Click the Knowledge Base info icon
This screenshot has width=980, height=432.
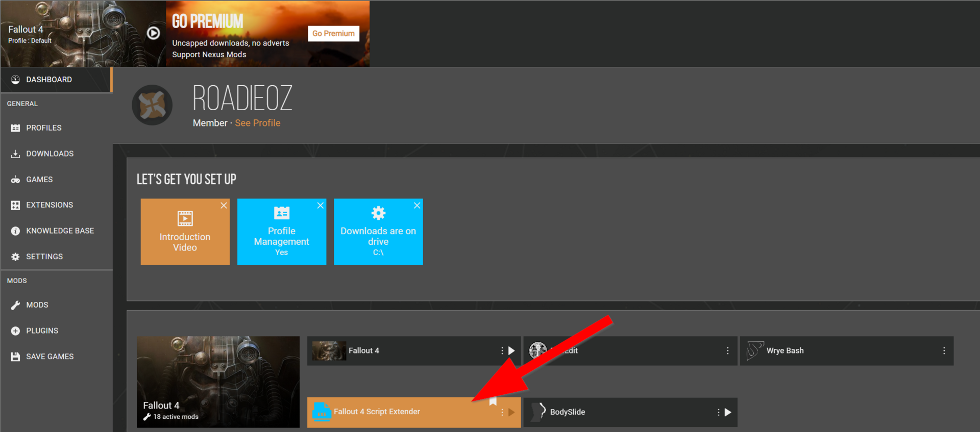(15, 231)
